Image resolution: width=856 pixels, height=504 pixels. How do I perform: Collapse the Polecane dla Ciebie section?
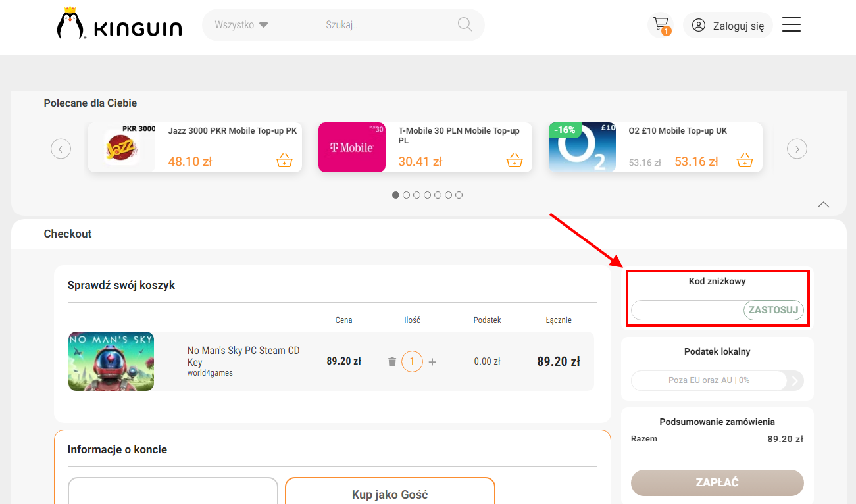[823, 205]
